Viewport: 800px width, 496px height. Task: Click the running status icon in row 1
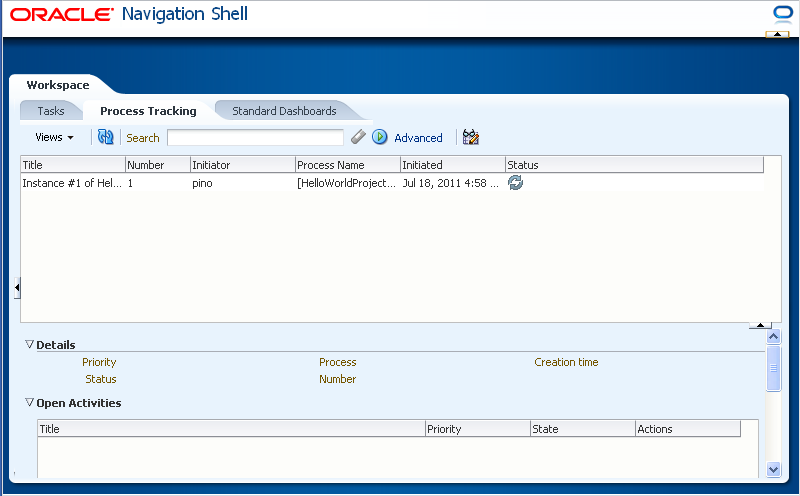(515, 183)
